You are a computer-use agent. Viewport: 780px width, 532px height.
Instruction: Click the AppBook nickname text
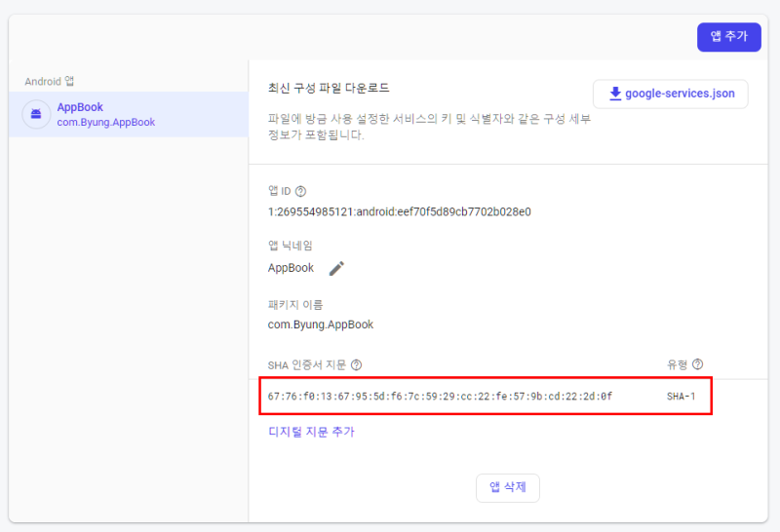[291, 268]
